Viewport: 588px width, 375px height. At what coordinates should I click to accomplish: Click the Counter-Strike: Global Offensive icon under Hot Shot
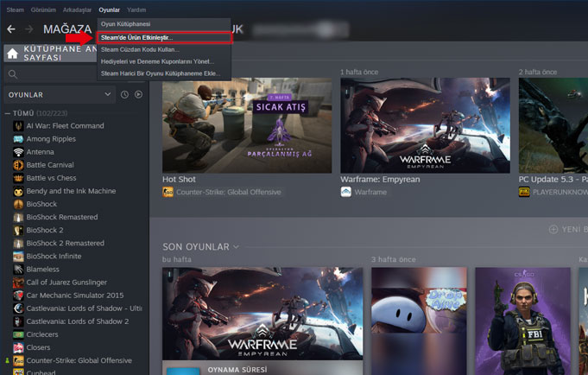[x=168, y=192]
